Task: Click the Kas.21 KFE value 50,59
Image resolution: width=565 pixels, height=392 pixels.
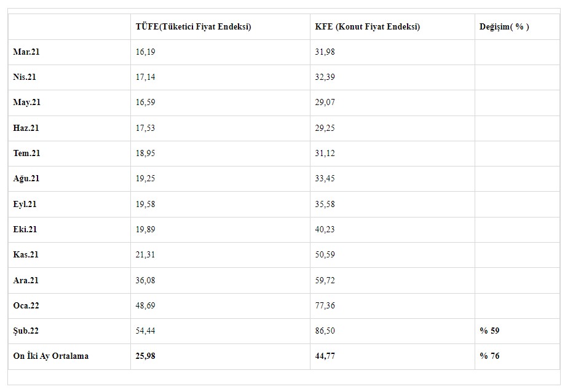Action: [x=325, y=254]
